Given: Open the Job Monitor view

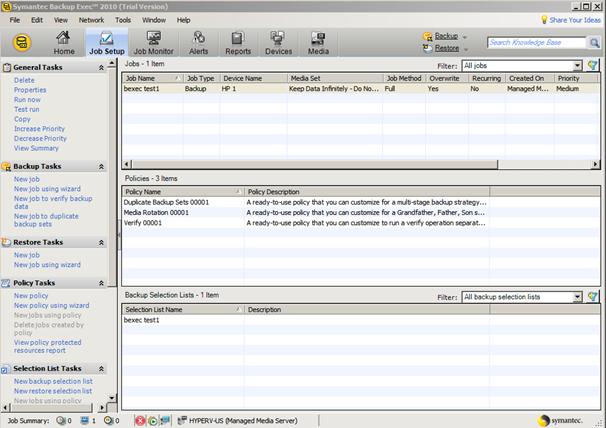Looking at the screenshot, I should (x=153, y=43).
